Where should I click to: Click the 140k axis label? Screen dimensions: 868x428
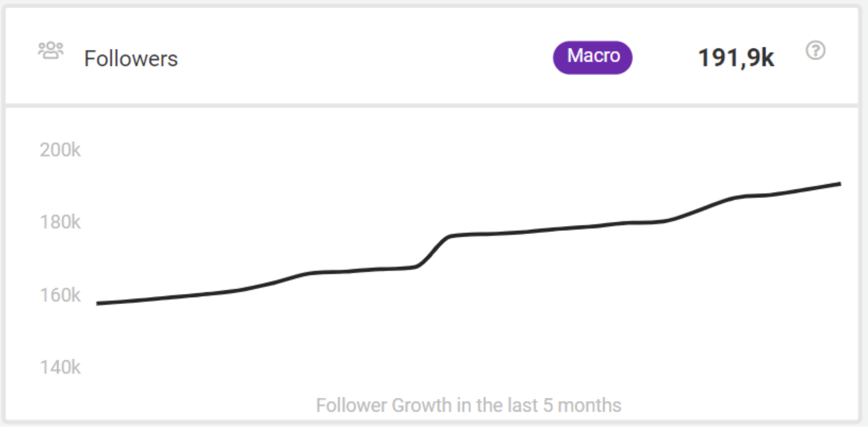point(61,367)
